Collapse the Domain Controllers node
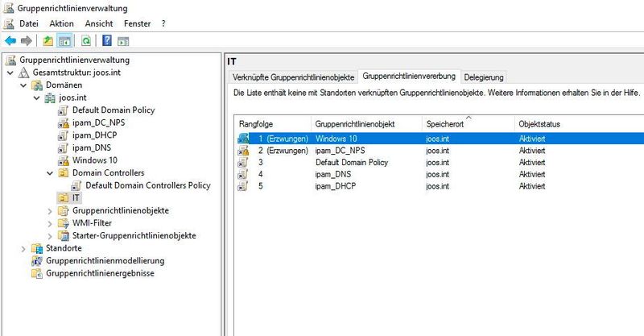This screenshot has height=336, width=644. pyautogui.click(x=50, y=173)
